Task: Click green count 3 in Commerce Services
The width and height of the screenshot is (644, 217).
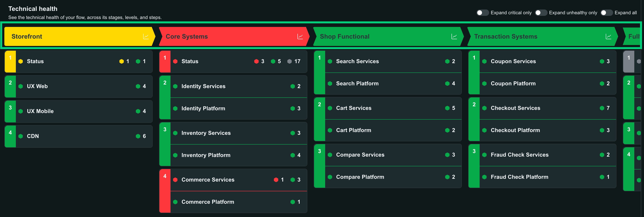Action: click(x=296, y=180)
